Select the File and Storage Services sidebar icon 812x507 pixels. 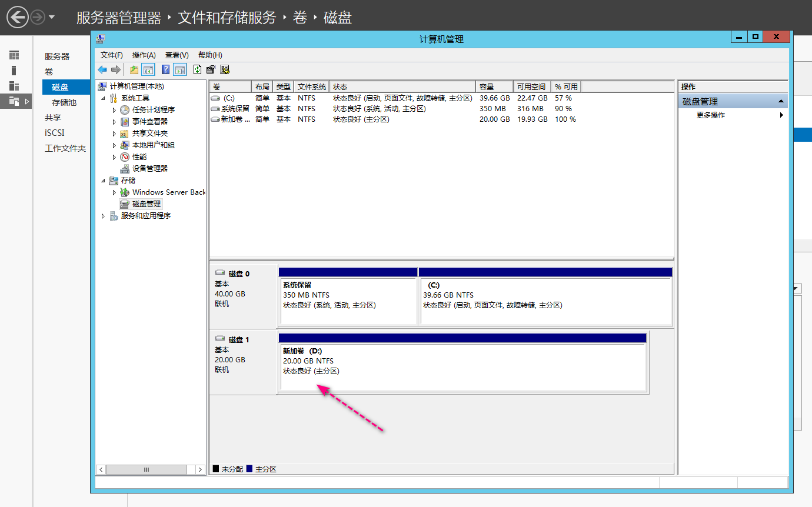coord(14,101)
